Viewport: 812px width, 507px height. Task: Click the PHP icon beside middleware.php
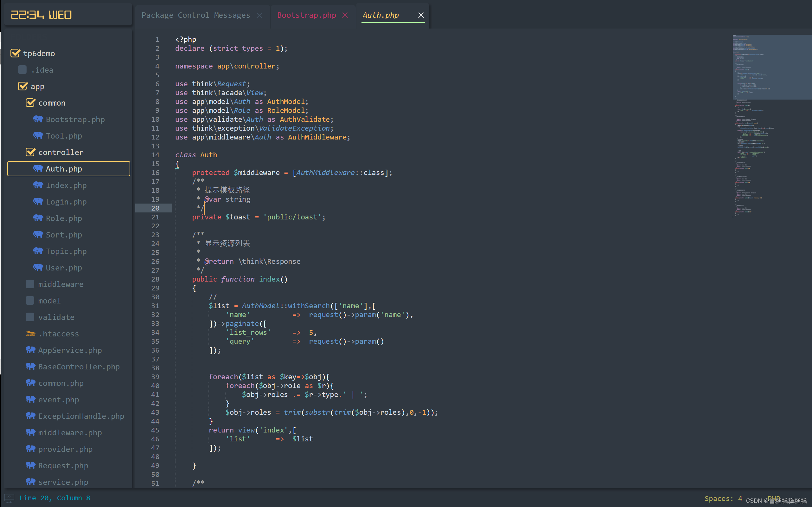[x=30, y=432]
